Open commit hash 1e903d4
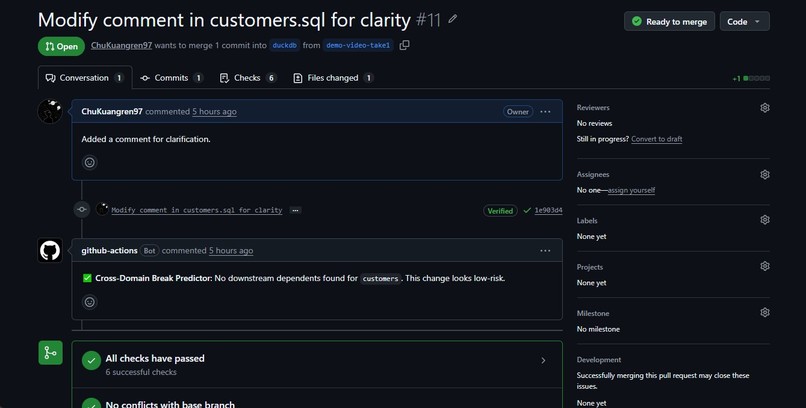The height and width of the screenshot is (408, 806). [x=548, y=210]
